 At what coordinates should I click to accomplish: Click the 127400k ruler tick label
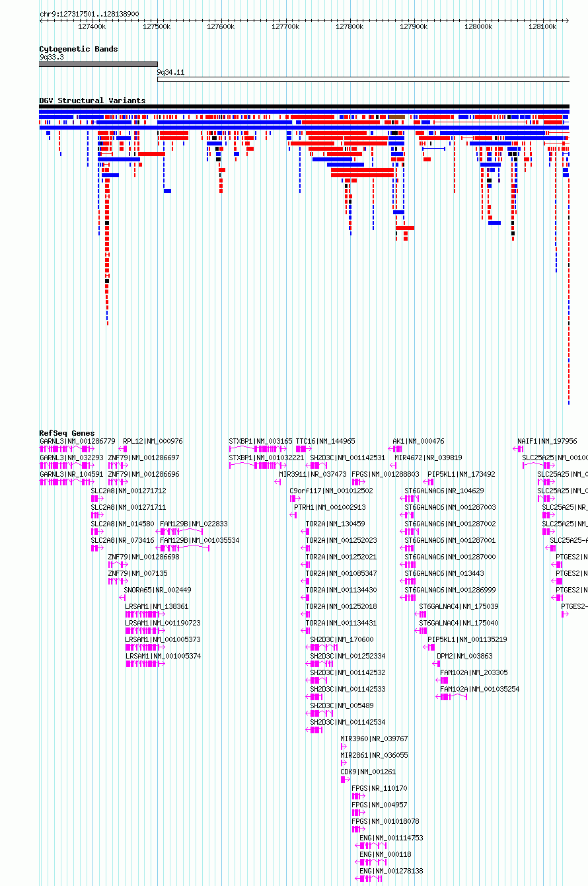[x=92, y=26]
